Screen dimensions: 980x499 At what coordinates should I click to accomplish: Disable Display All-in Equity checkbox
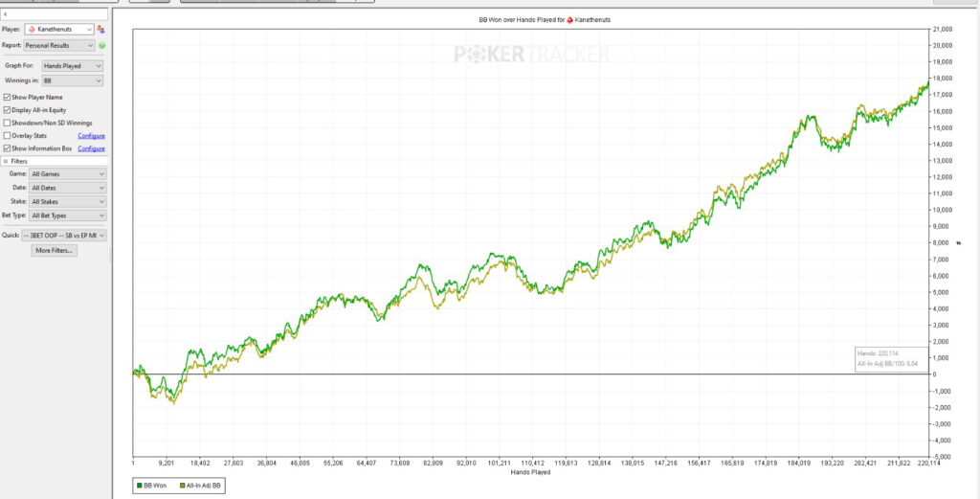(x=8, y=110)
